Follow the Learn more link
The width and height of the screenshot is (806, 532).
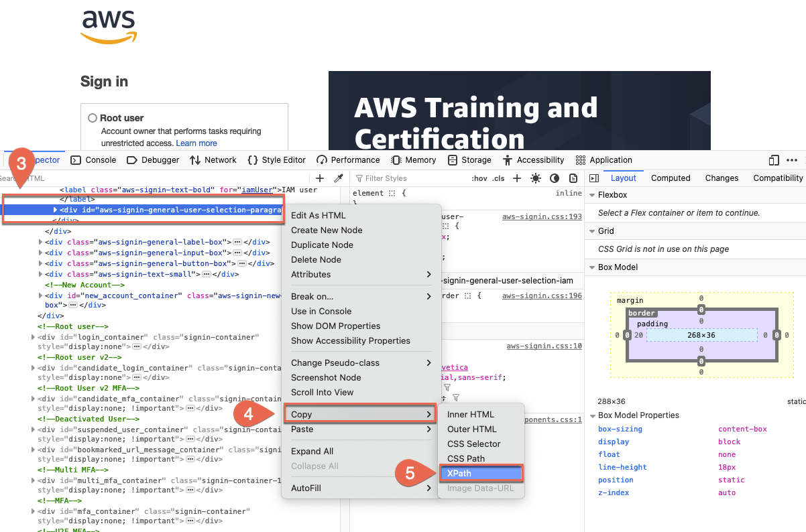click(x=196, y=143)
